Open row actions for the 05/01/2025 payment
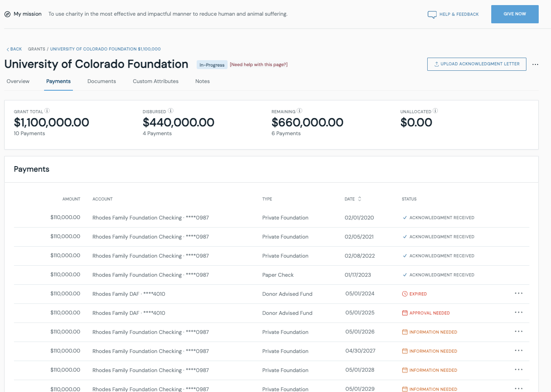 (x=519, y=312)
